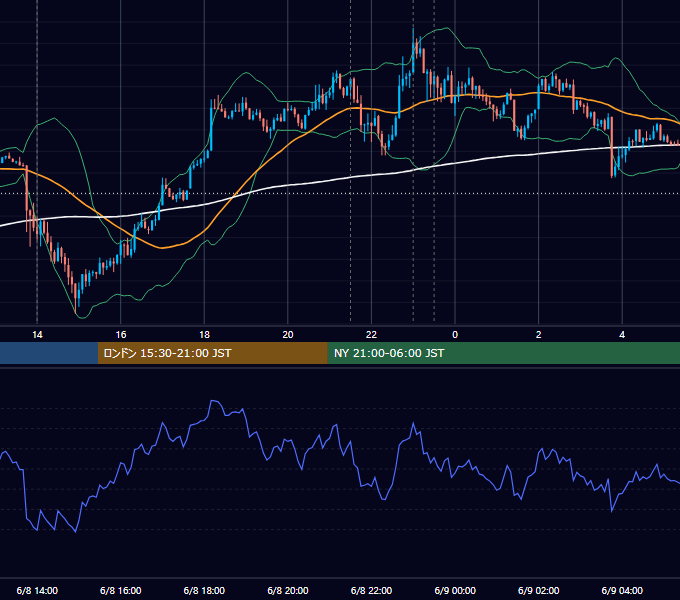The height and width of the screenshot is (600, 680).
Task: Click the 6/8 18:00 label on oscillator axis
Action: click(x=204, y=590)
